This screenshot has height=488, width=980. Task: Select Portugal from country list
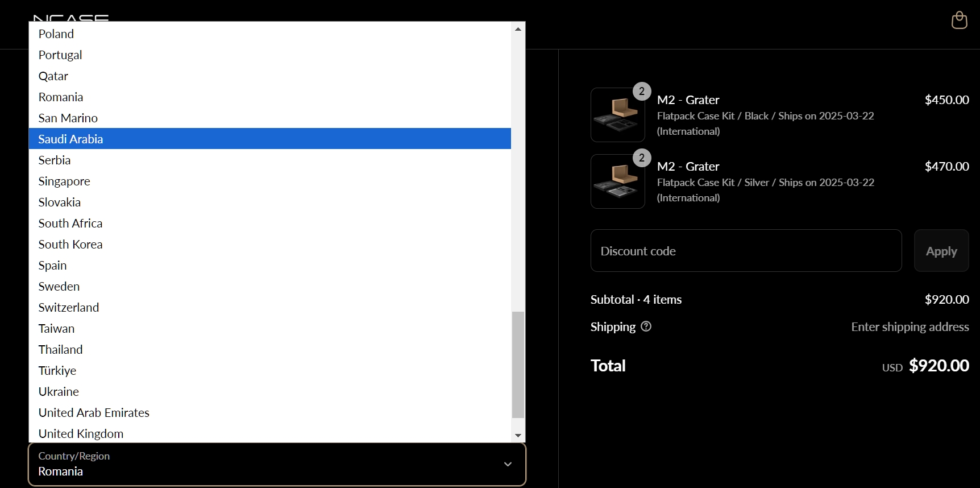click(270, 55)
